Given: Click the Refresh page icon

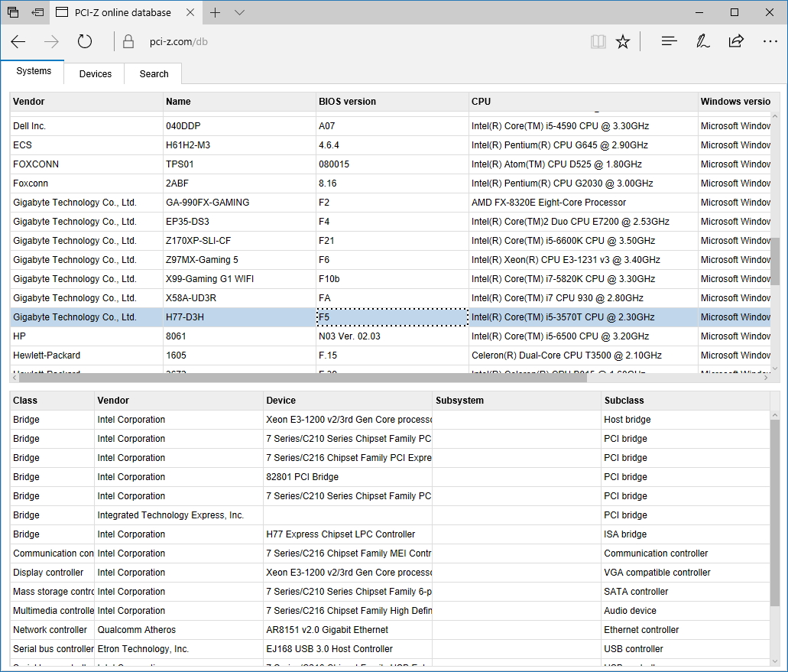Looking at the screenshot, I should [85, 42].
